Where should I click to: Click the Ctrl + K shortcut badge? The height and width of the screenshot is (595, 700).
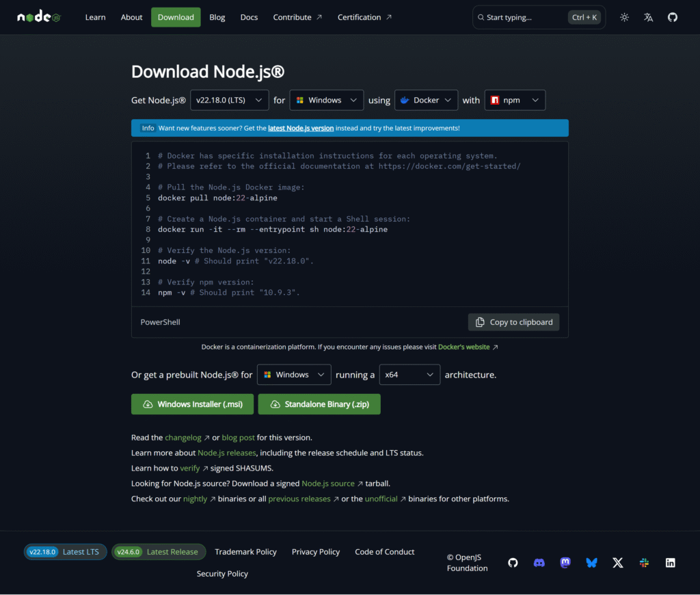tap(584, 17)
